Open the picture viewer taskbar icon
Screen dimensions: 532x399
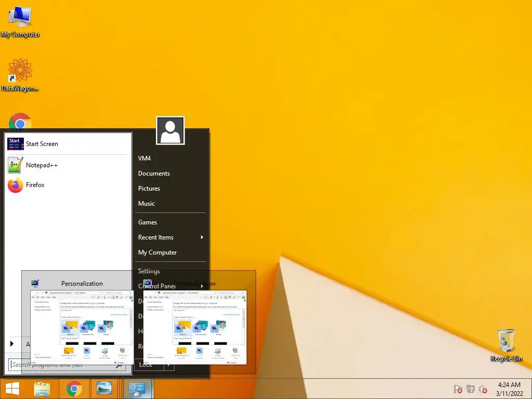coord(104,389)
